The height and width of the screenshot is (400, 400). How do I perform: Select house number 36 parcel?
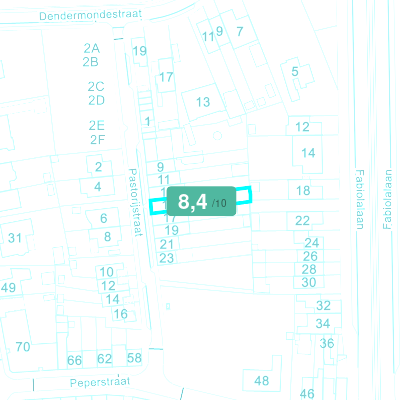tap(327, 343)
